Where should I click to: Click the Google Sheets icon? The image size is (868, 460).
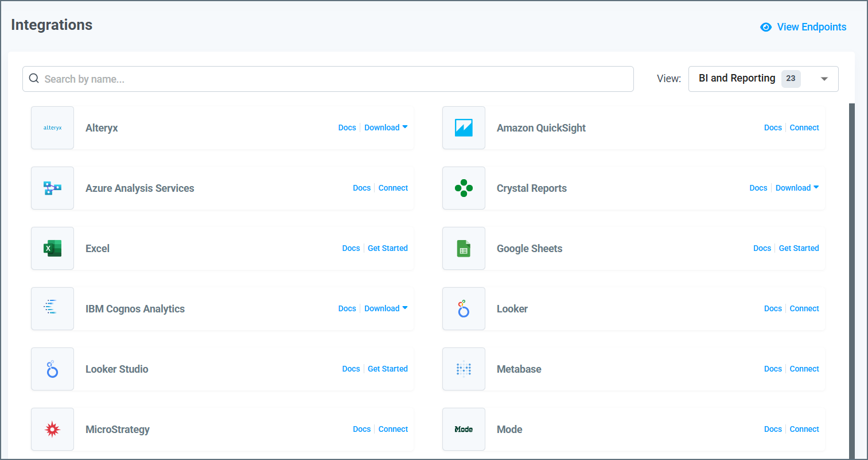tap(464, 248)
